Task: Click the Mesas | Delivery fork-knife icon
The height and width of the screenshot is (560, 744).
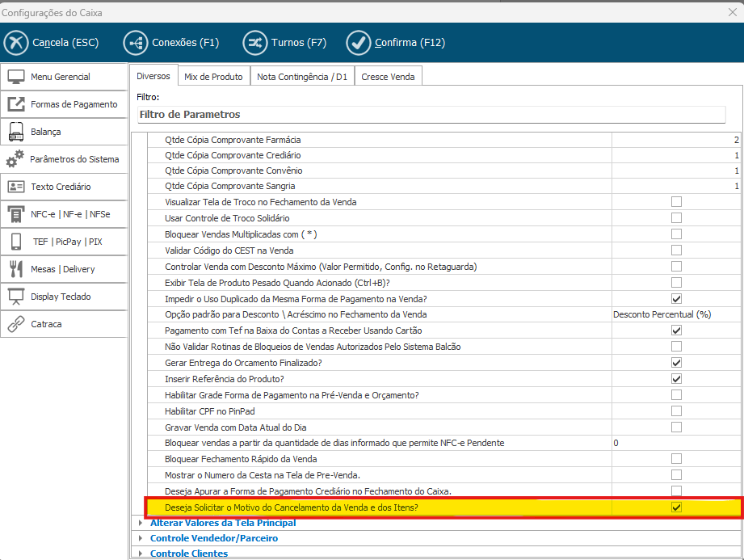Action: [16, 269]
